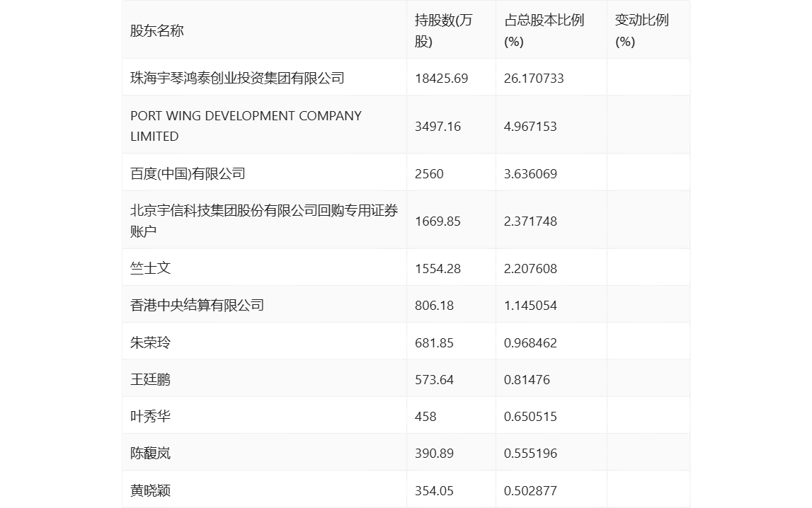The width and height of the screenshot is (812, 508).
Task: Select the value 18425.69
Action: [441, 79]
